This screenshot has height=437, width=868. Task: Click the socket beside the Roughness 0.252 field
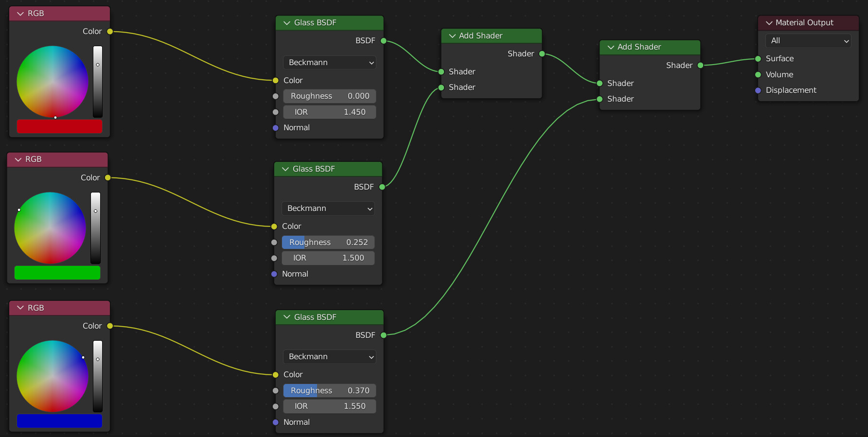click(274, 242)
